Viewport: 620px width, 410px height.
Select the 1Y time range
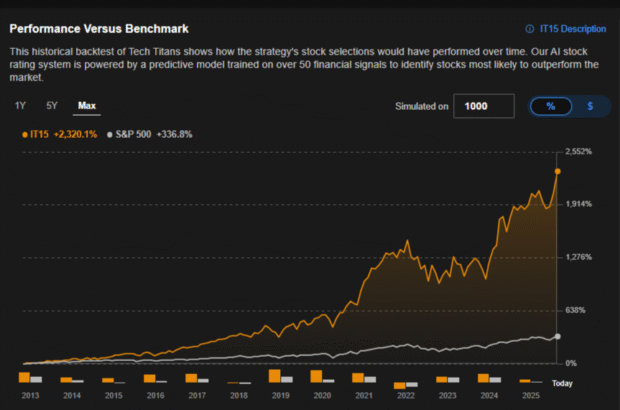[21, 105]
